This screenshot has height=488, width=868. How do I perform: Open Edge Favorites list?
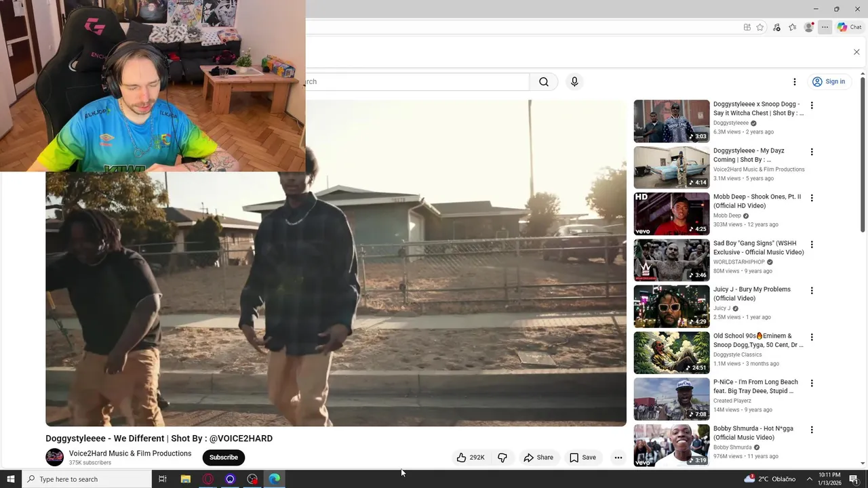pos(792,27)
